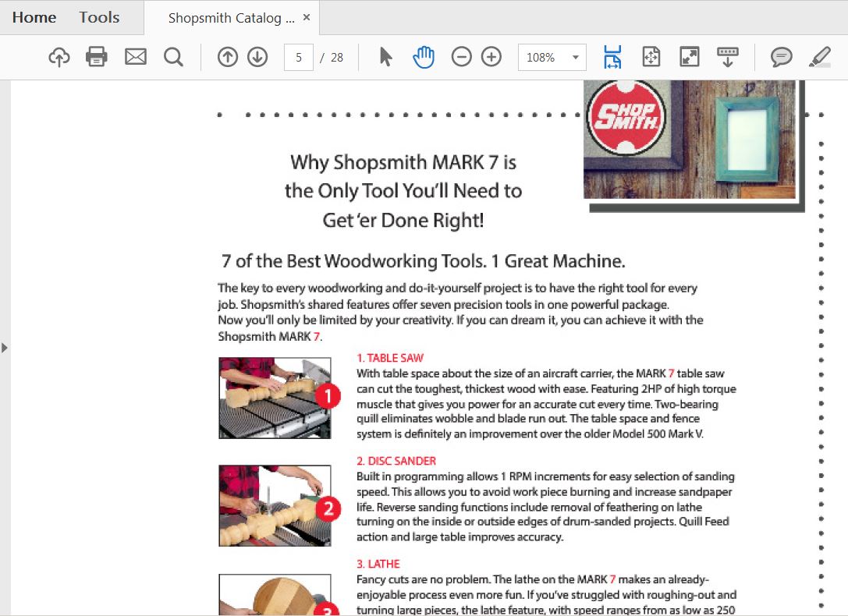Viewport: 848px width, 616px height.
Task: Click the lathe photo near page bottom
Action: click(x=275, y=594)
